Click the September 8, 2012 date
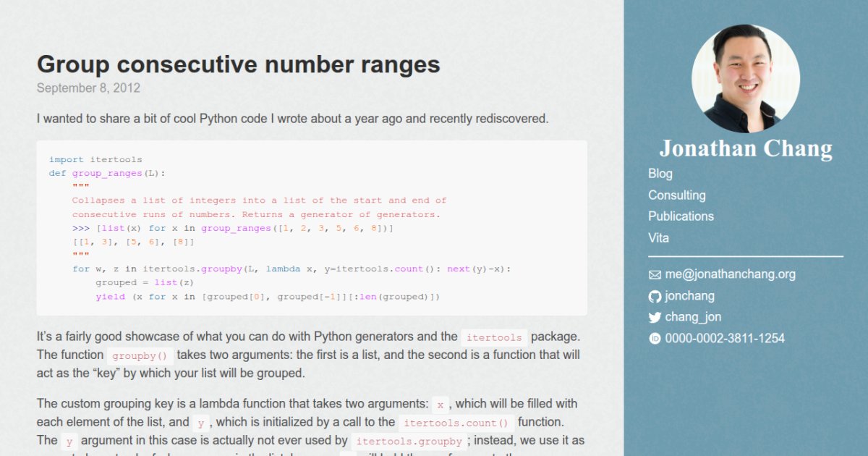 pos(88,88)
